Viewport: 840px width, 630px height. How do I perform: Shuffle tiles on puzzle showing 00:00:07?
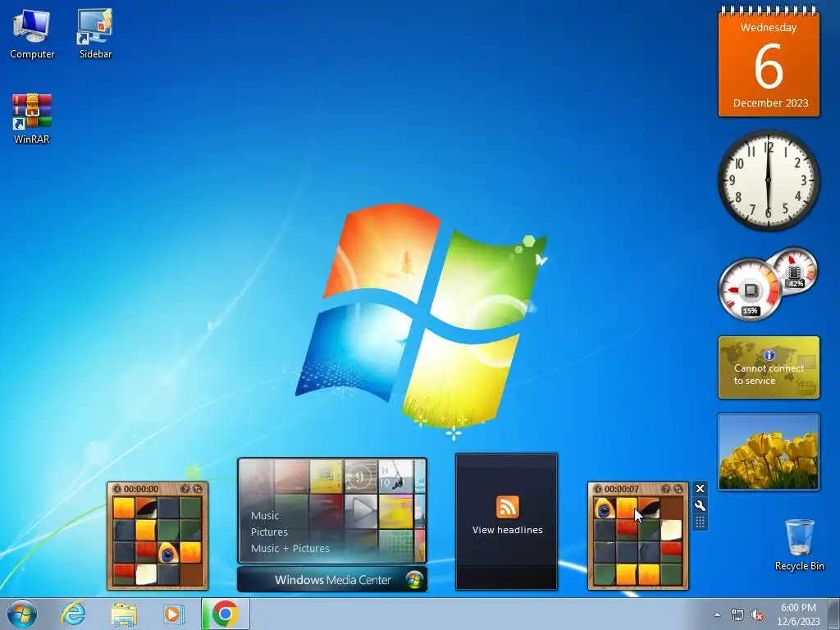point(678,489)
